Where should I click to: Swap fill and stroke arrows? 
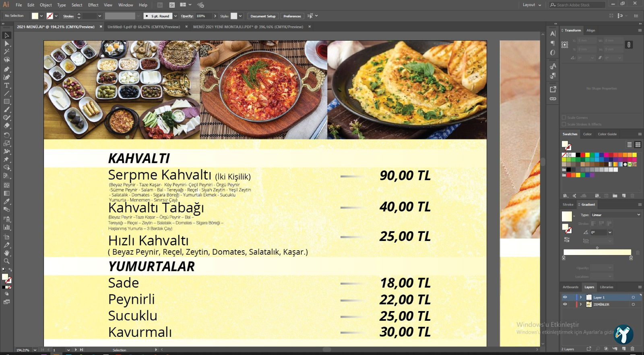[x=10, y=270]
